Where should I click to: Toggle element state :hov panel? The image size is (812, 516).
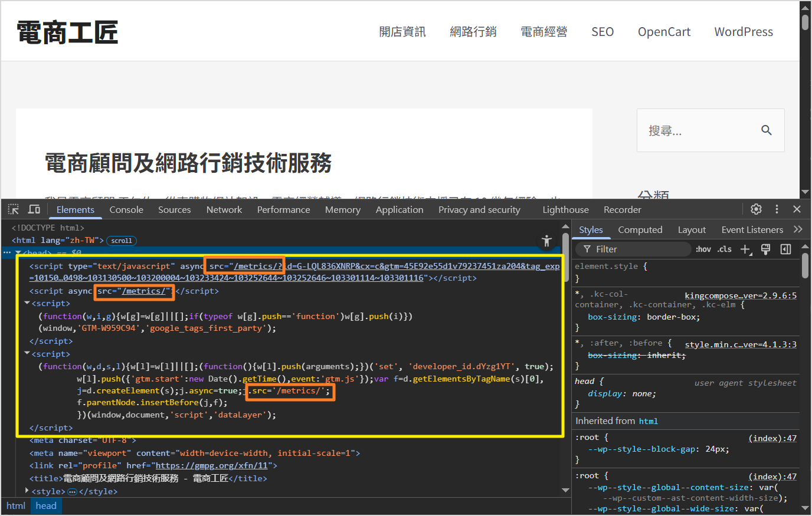(x=703, y=249)
